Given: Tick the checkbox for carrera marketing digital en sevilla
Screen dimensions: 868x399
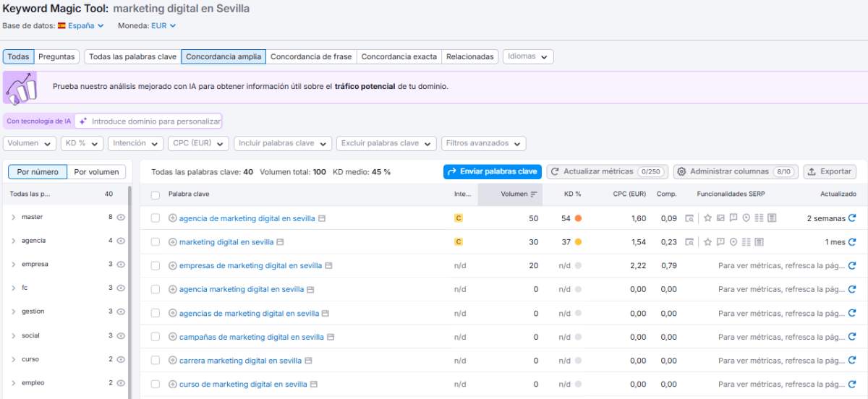Looking at the screenshot, I should click(155, 361).
